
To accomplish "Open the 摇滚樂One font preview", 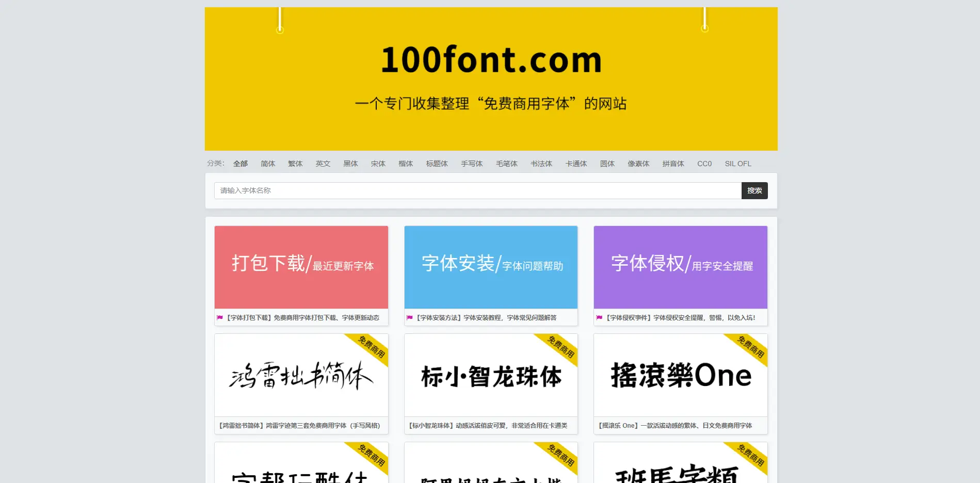I will (681, 375).
